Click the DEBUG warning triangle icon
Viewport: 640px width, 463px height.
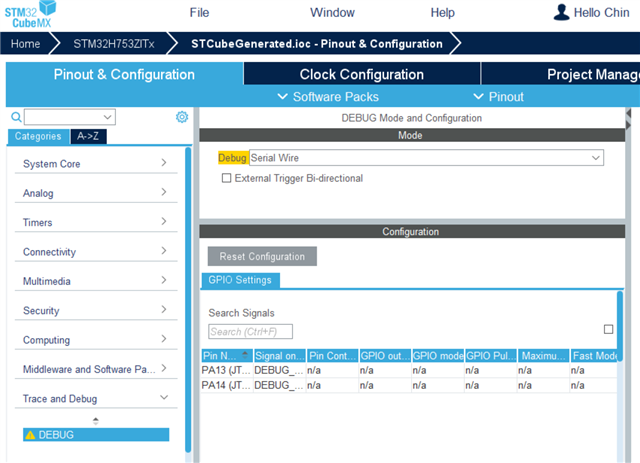(30, 435)
